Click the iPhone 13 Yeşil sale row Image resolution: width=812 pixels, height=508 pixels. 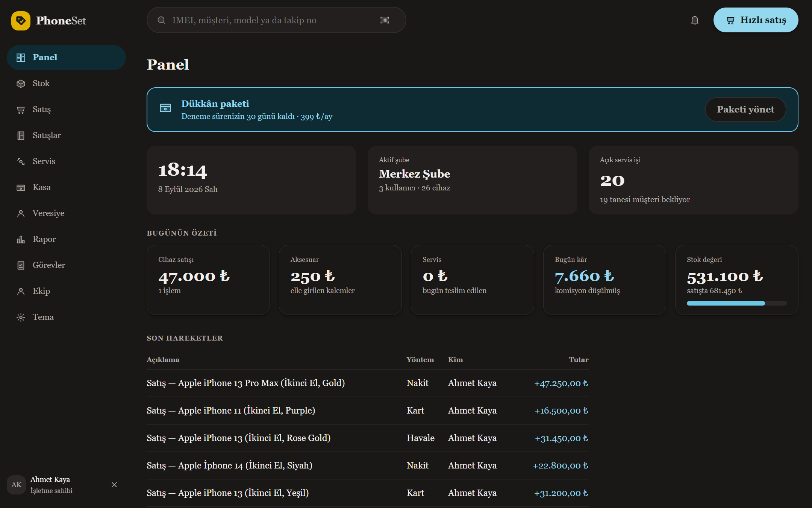click(x=367, y=493)
